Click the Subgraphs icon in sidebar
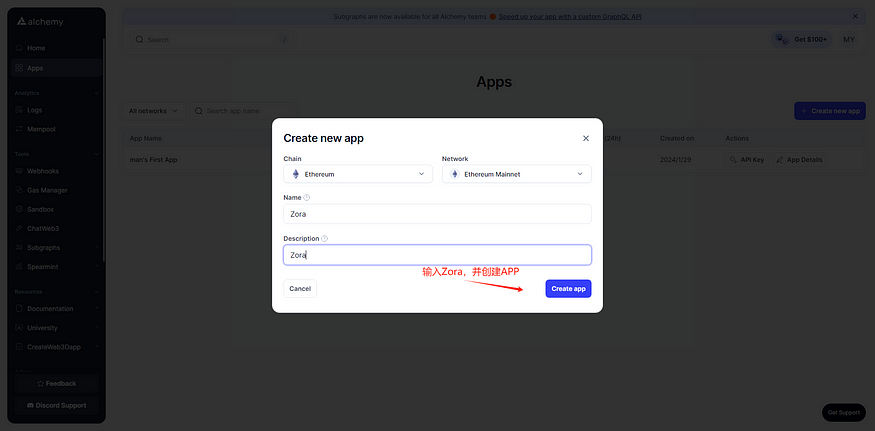Screen dimensions: 875x431 coord(20,247)
